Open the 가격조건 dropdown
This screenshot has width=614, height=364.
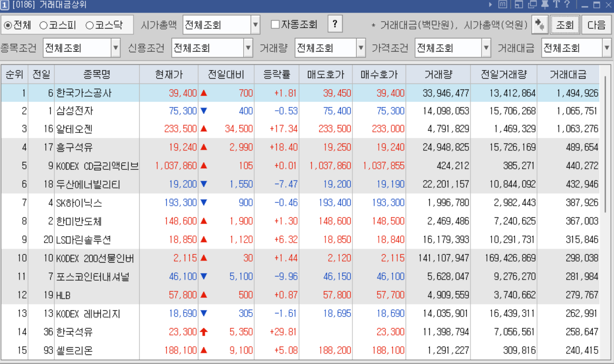(486, 48)
